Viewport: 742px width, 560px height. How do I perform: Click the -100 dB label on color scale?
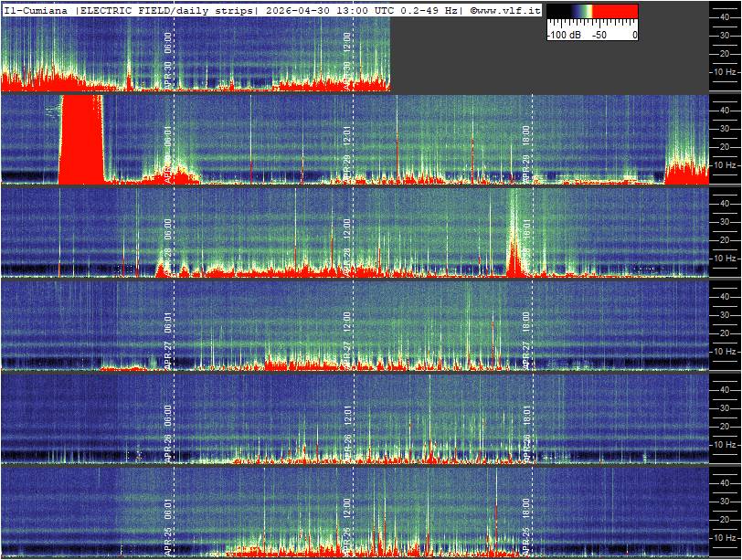(562, 35)
